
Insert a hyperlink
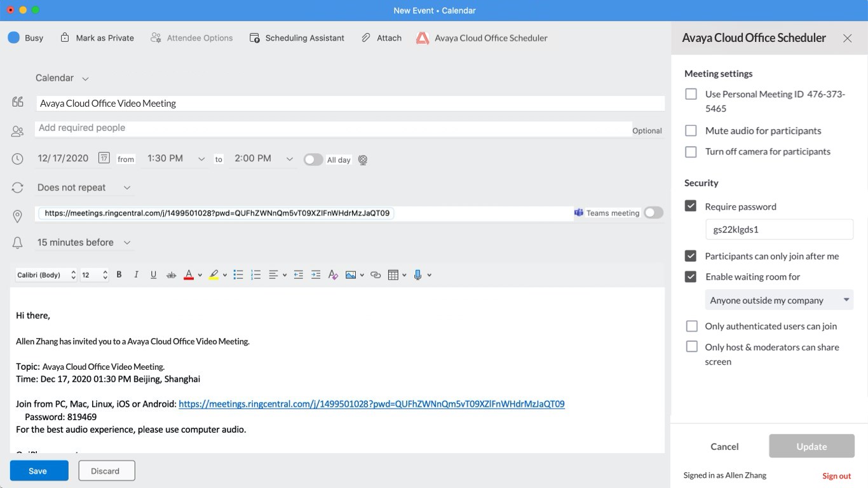pyautogui.click(x=376, y=274)
